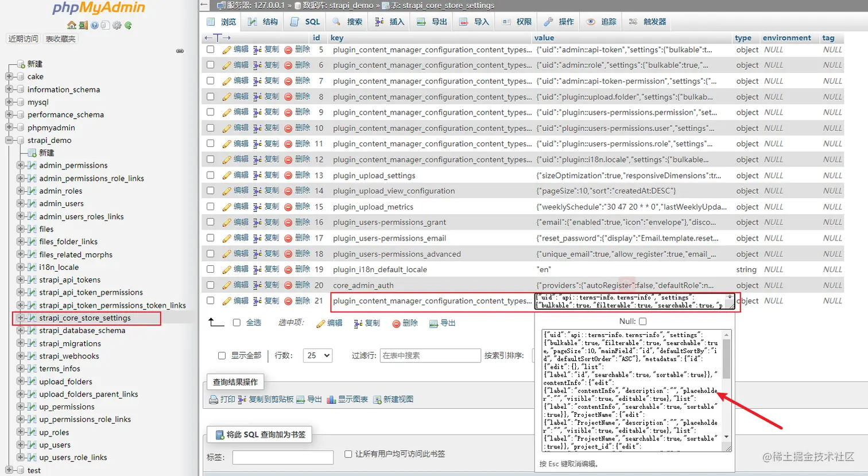Tick checkbox for row id 19
This screenshot has width=868, height=476.
tap(210, 269)
